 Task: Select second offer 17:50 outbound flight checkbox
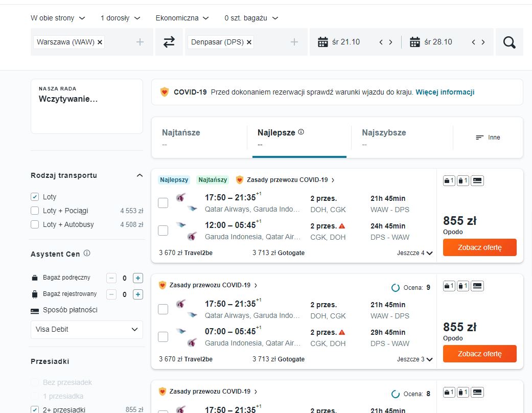pyautogui.click(x=163, y=309)
